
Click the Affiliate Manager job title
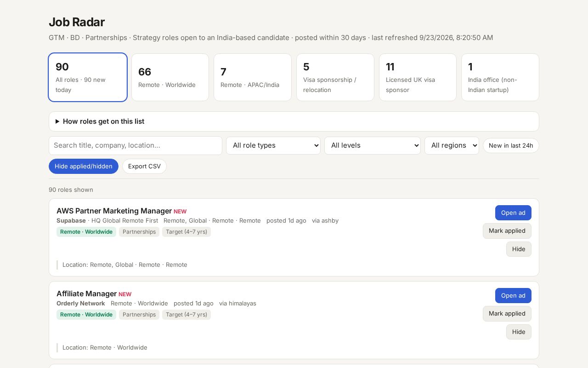tap(86, 293)
